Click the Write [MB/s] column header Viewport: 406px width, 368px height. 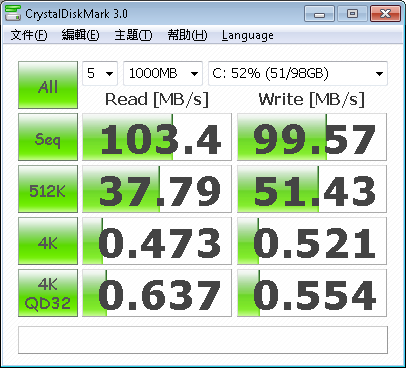point(312,99)
